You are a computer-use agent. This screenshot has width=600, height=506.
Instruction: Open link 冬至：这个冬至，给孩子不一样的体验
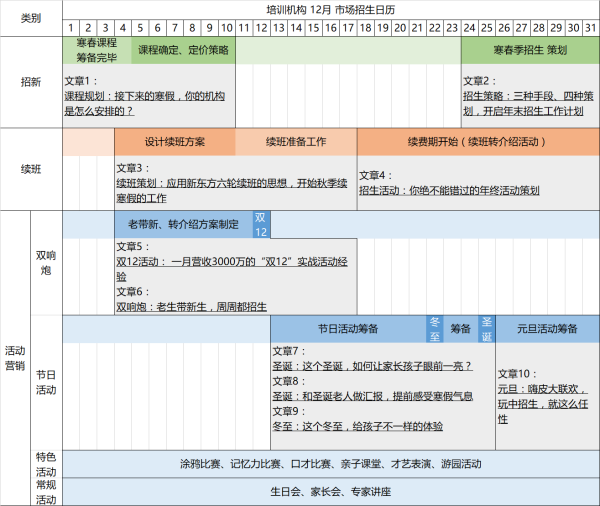pyautogui.click(x=357, y=426)
